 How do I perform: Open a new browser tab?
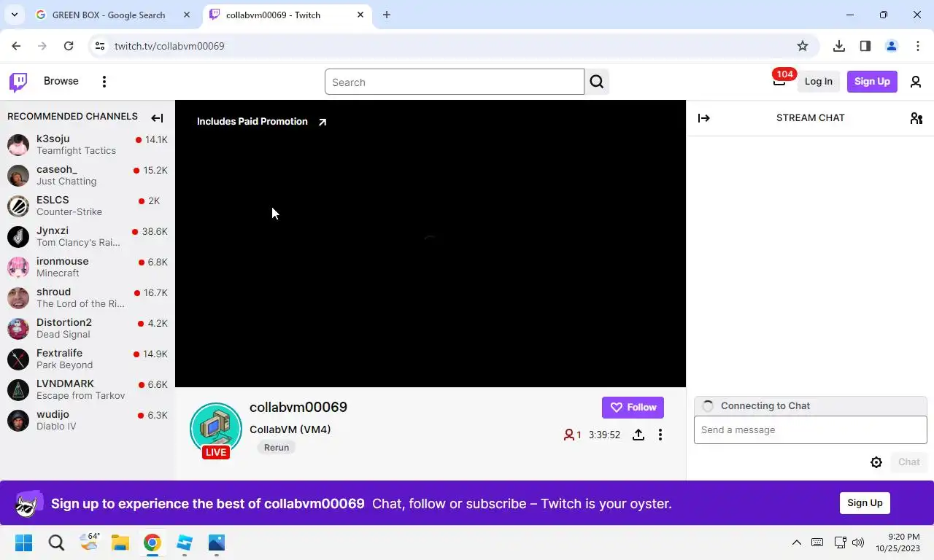pyautogui.click(x=387, y=15)
